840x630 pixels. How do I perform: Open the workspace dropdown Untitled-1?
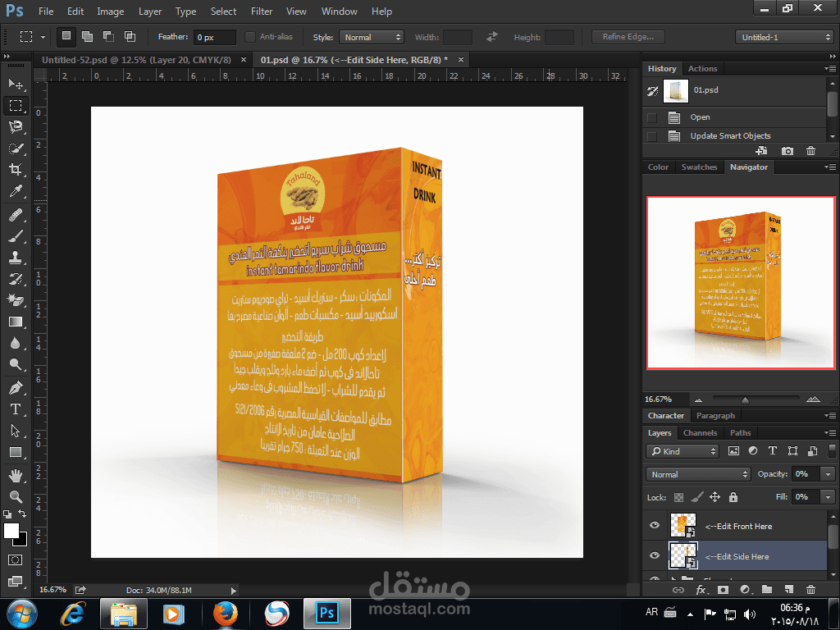784,37
